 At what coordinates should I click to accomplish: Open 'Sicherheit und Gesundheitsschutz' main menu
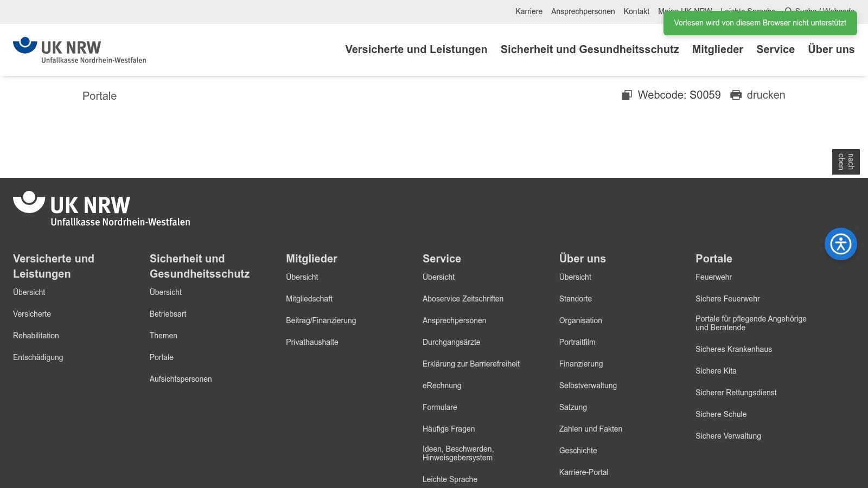[590, 49]
